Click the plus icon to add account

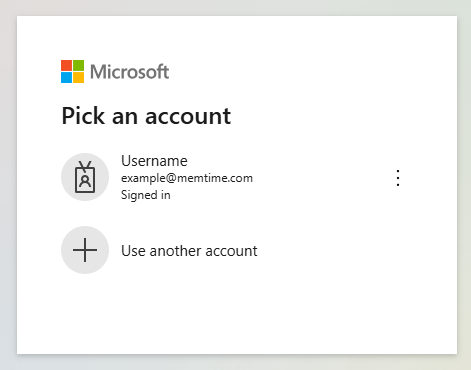pyautogui.click(x=85, y=250)
